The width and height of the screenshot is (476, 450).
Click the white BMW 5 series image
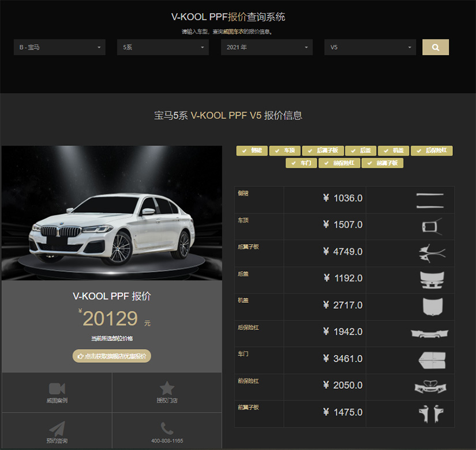point(112,213)
